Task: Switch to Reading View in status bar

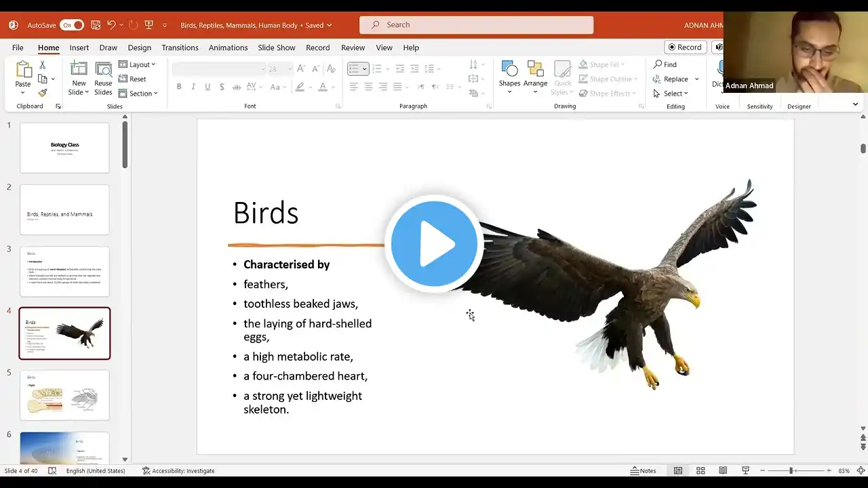Action: tap(723, 470)
